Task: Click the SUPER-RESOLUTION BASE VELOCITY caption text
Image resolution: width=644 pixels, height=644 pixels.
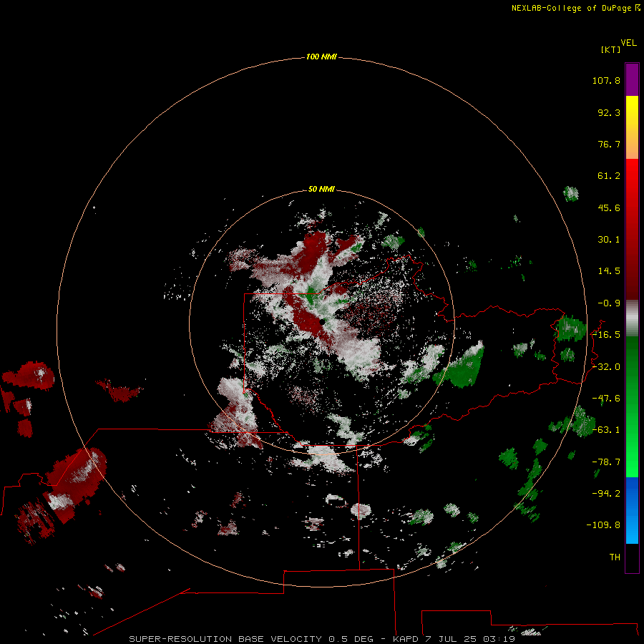Action: (225, 639)
